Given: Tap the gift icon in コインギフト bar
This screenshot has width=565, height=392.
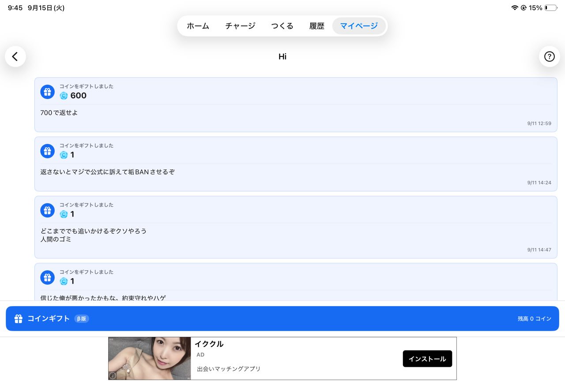Looking at the screenshot, I should point(19,318).
